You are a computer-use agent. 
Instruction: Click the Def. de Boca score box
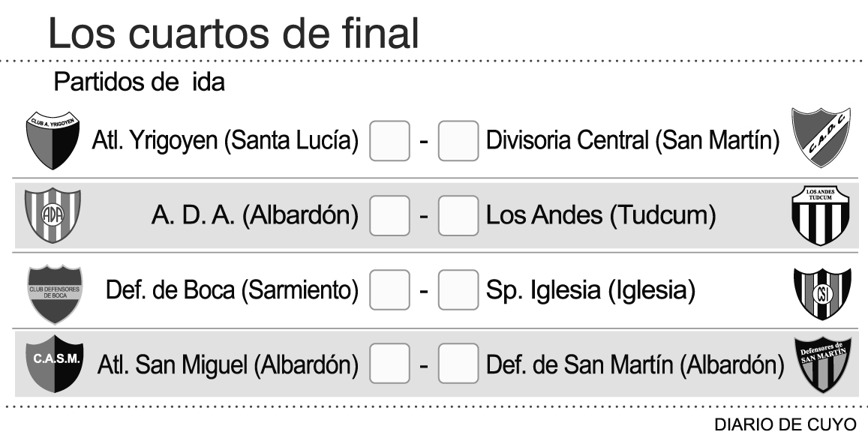[389, 290]
